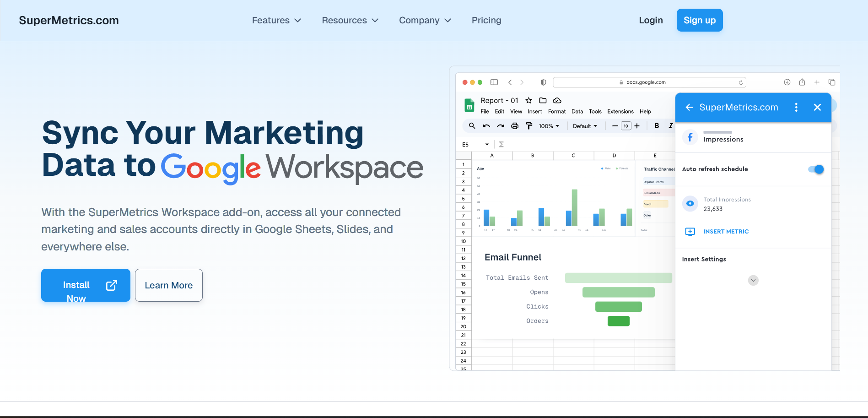Image resolution: width=868 pixels, height=418 pixels.
Task: Toggle bold formatting in Sheets toolbar
Action: point(657,126)
